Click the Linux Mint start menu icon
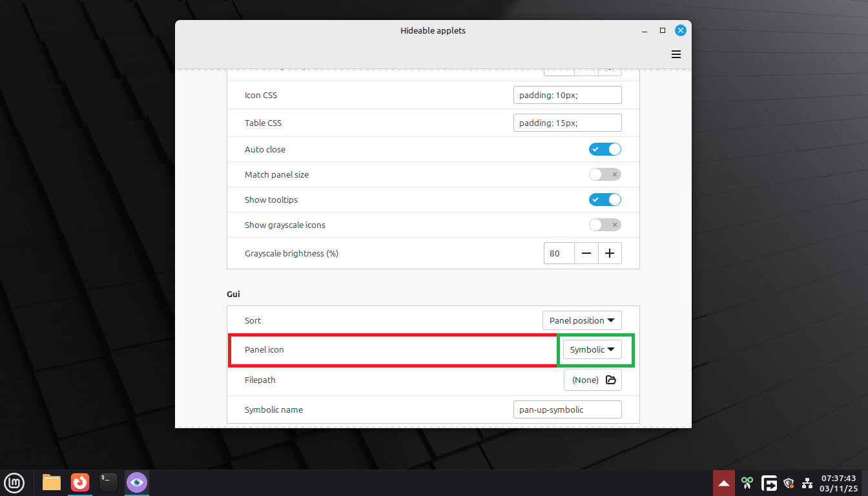Screen dimensions: 868x496 tap(14, 482)
